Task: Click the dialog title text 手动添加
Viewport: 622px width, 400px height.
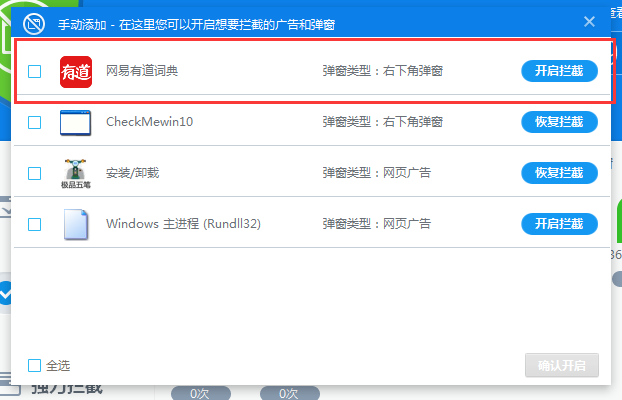Action: pos(82,25)
